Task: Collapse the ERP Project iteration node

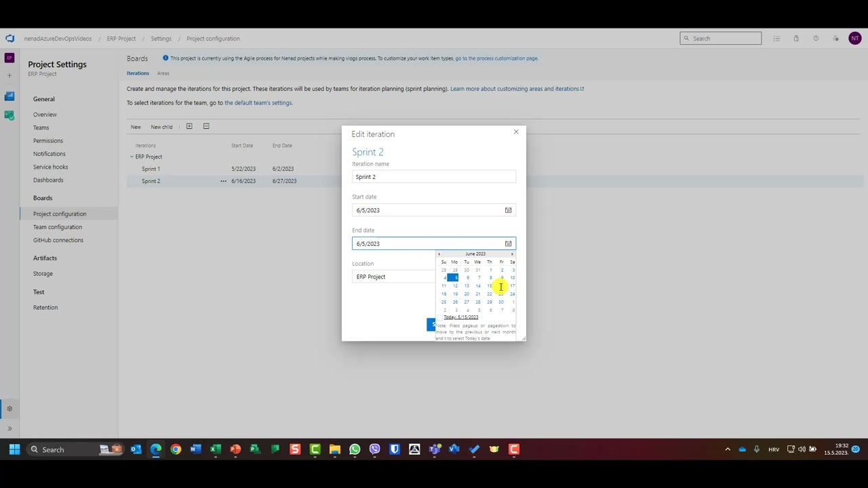Action: [132, 157]
